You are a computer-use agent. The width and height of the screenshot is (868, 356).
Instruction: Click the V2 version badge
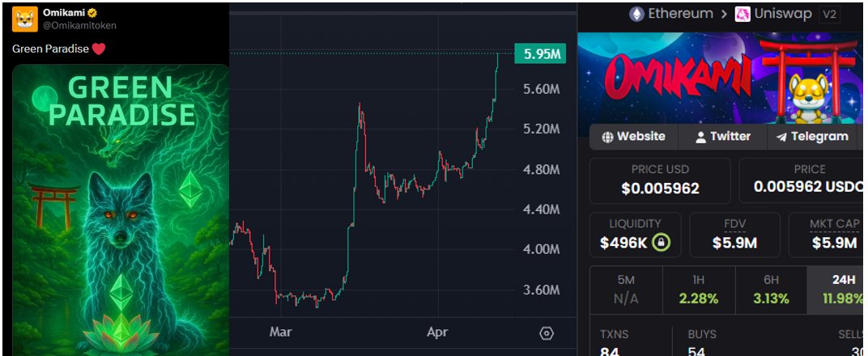pos(829,15)
